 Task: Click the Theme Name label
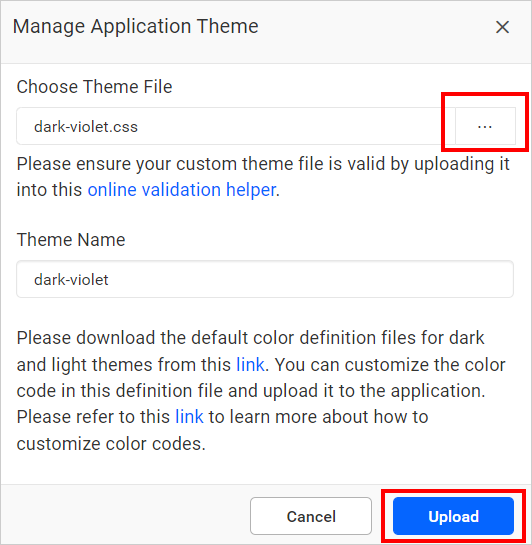71,239
